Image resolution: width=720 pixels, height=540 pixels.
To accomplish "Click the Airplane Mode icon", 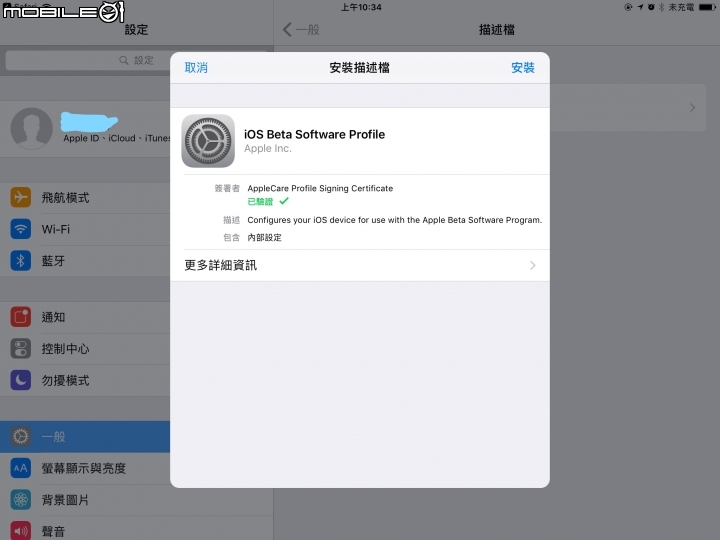I will 21,197.
